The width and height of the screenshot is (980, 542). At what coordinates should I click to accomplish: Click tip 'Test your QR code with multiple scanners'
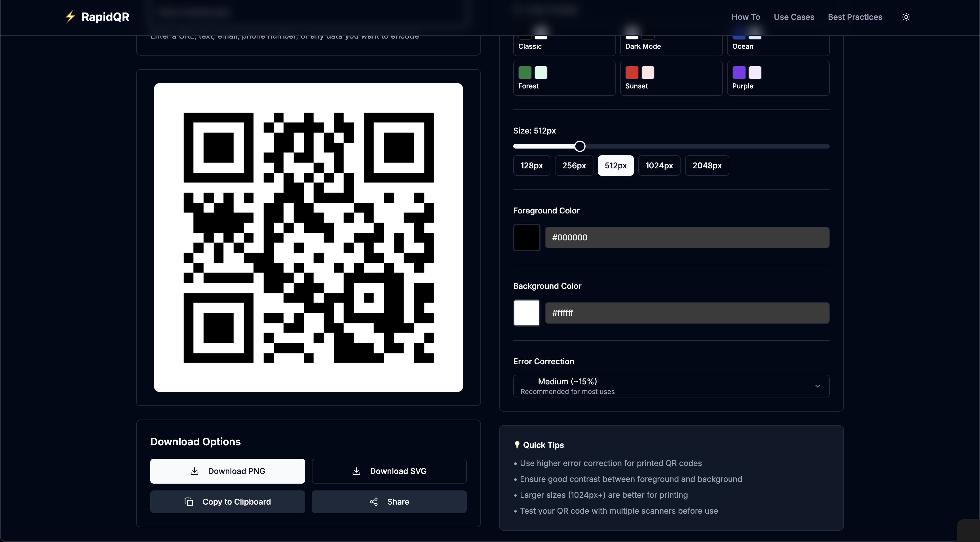point(619,511)
